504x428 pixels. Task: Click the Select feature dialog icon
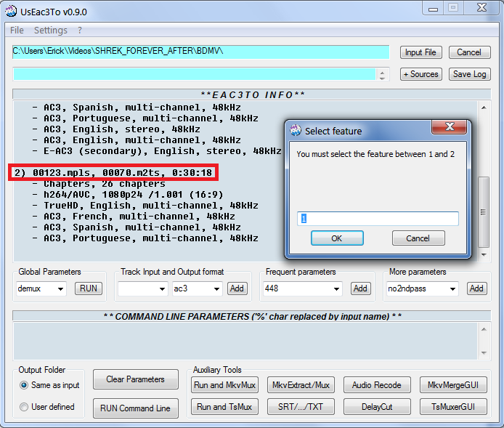pyautogui.click(x=296, y=131)
